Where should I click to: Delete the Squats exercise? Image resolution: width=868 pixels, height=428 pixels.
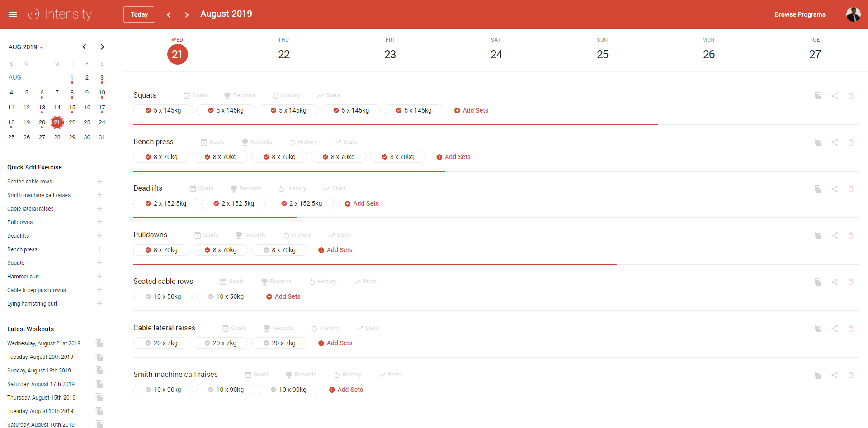point(851,96)
